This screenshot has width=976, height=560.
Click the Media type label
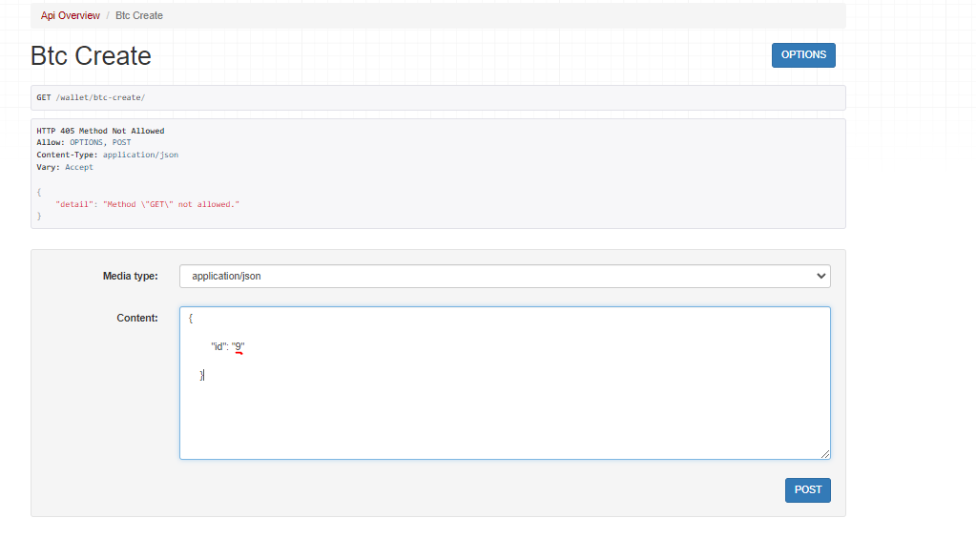coord(130,277)
